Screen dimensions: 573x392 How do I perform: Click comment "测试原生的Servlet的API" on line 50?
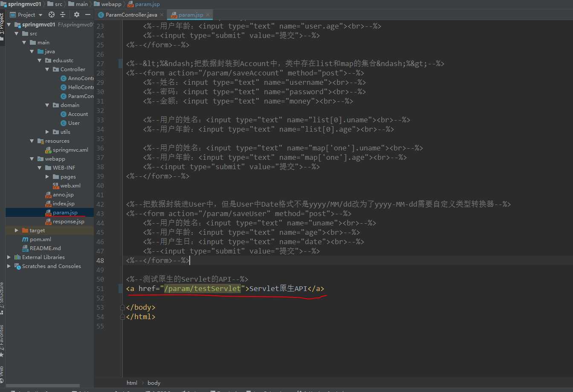(187, 279)
